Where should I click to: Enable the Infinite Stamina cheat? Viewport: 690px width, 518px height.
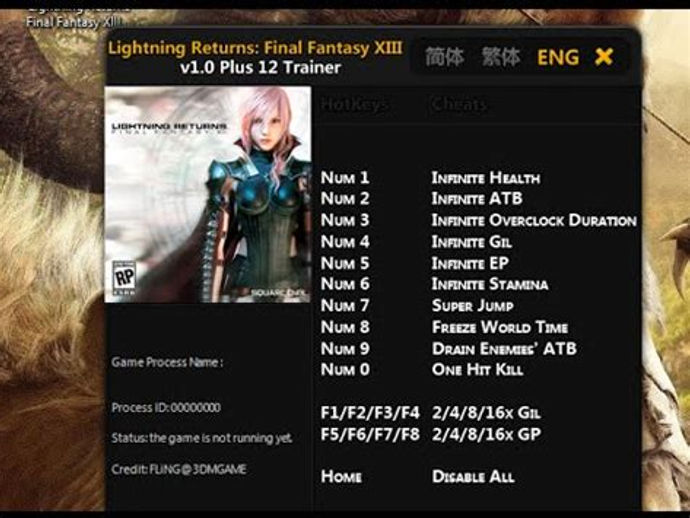490,284
